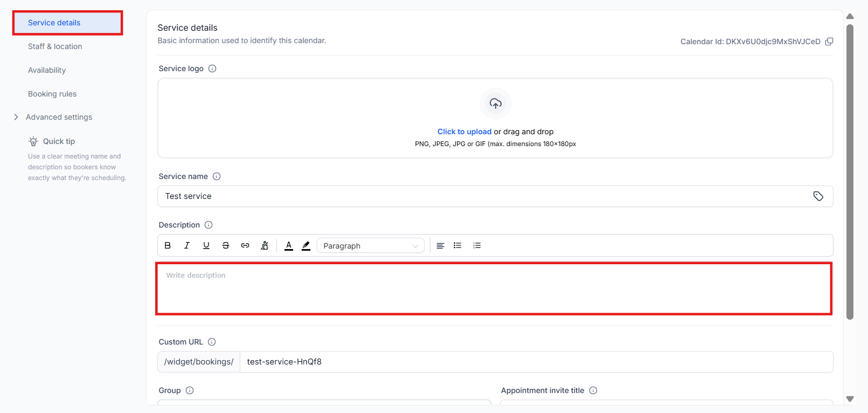Switch to the Staff & location tab
The width and height of the screenshot is (868, 413).
pyautogui.click(x=55, y=46)
